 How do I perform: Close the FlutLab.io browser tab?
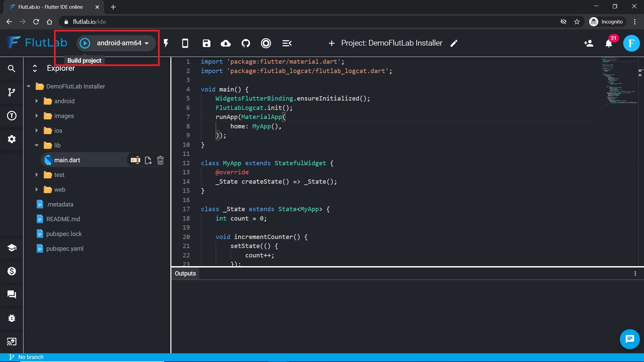coord(97,7)
